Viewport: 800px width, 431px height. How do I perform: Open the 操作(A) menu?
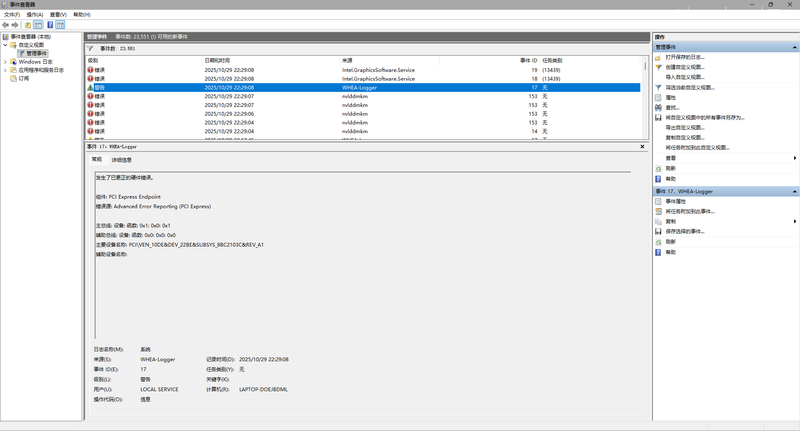point(35,14)
